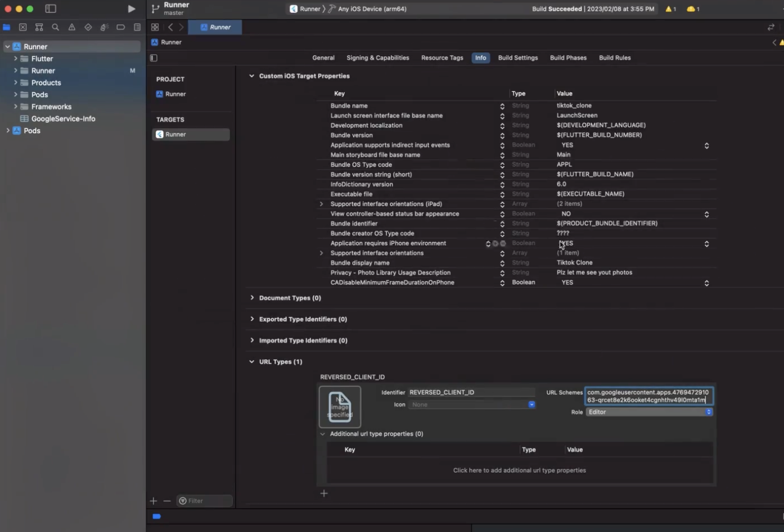
Task: Click the No image specified icon well
Action: (340, 406)
